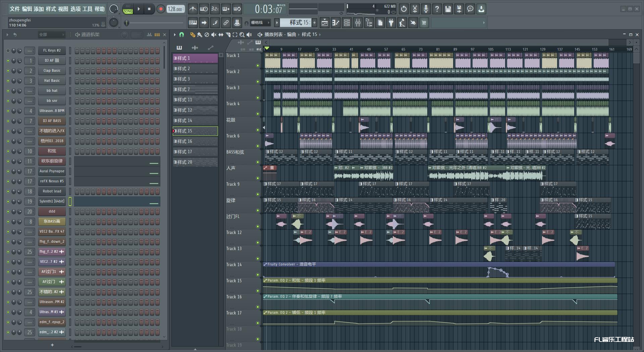The image size is (644, 352).
Task: Add a new pattern with the plus button
Action: pos(314,23)
